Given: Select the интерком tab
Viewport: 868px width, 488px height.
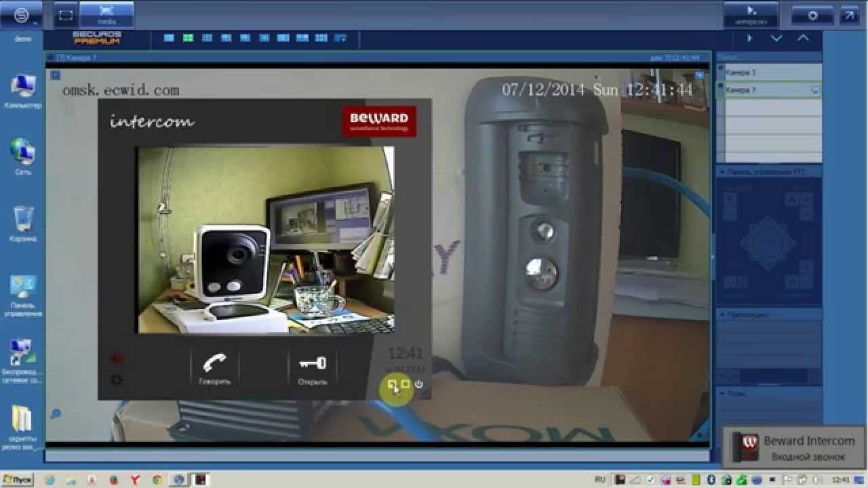Looking at the screenshot, I should click(x=751, y=15).
